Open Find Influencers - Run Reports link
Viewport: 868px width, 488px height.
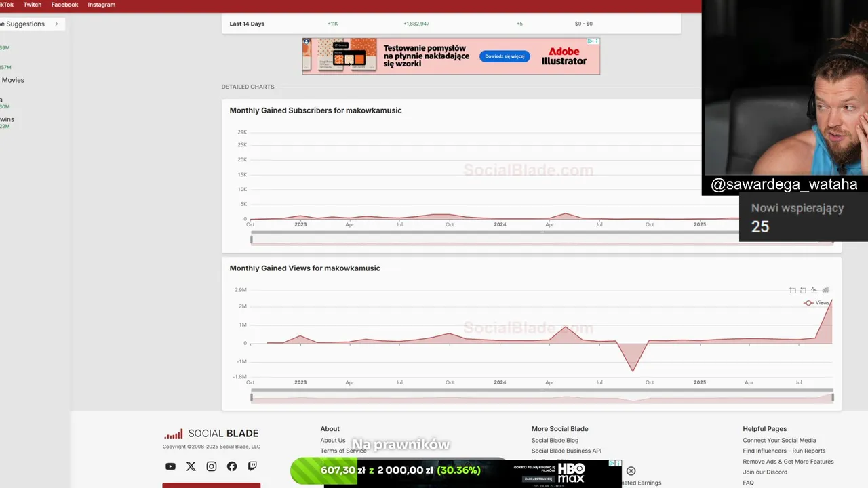pyautogui.click(x=784, y=451)
